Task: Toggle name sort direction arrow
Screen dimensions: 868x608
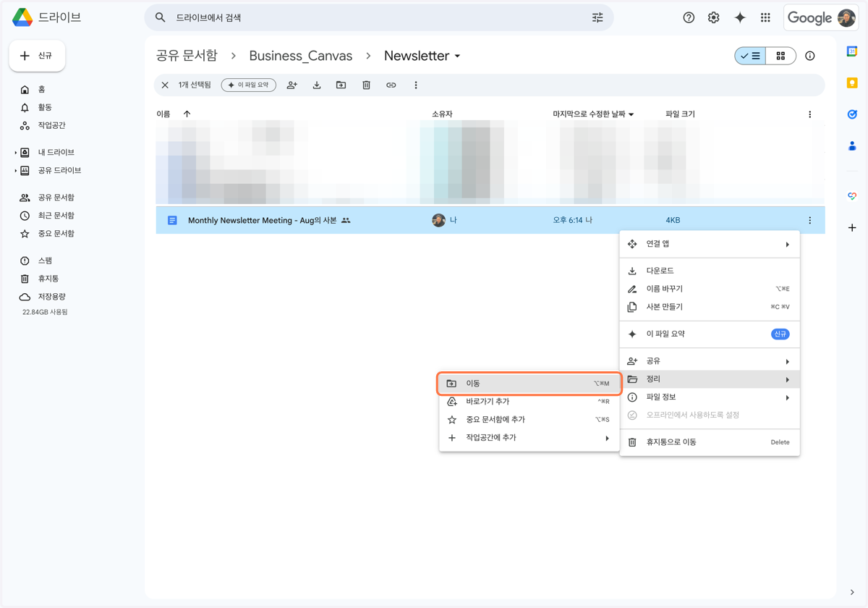Action: tap(187, 114)
